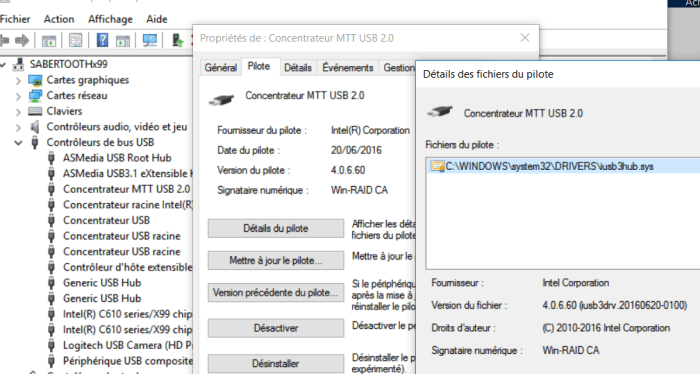
Task: Click the audio speaker category icon
Action: [35, 127]
